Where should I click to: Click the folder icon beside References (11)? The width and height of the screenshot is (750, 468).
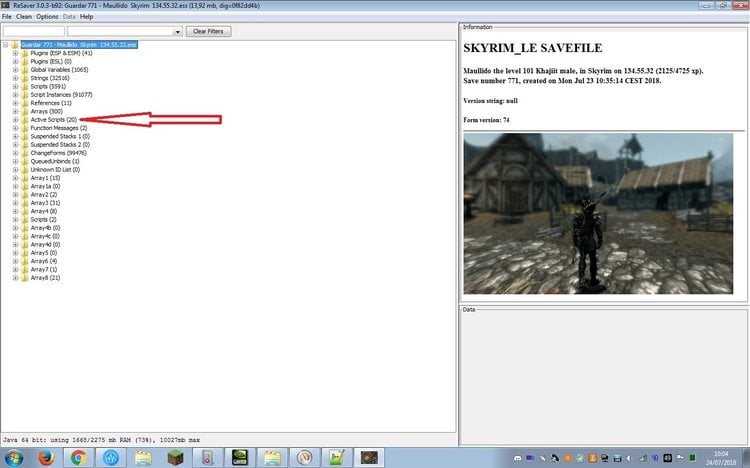tap(24, 103)
